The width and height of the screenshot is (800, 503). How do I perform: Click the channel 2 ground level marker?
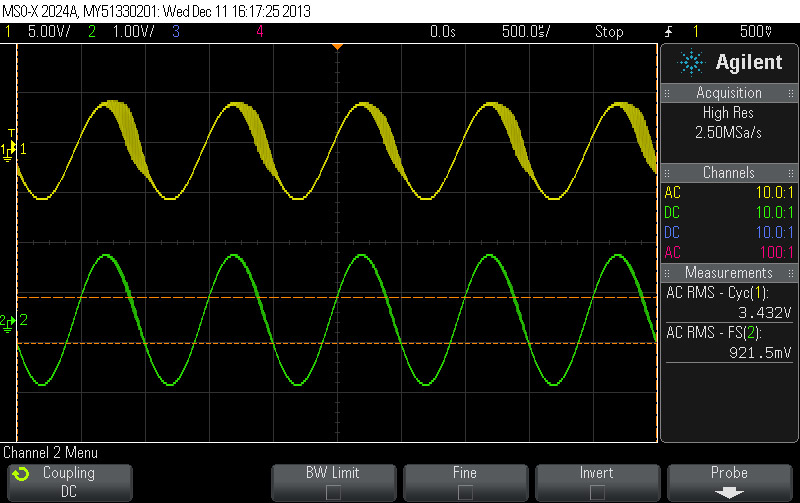tap(8, 322)
